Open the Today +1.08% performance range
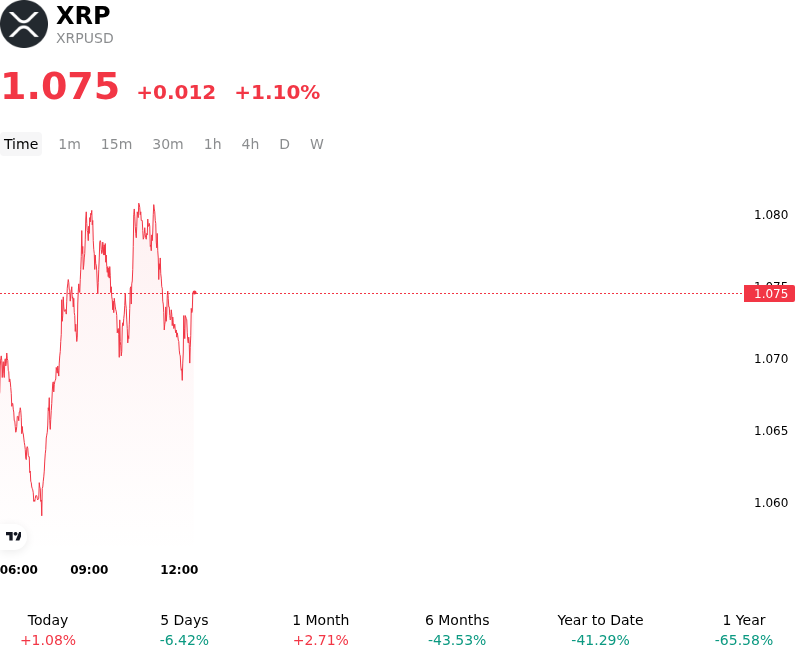The width and height of the screenshot is (800, 660). point(48,630)
